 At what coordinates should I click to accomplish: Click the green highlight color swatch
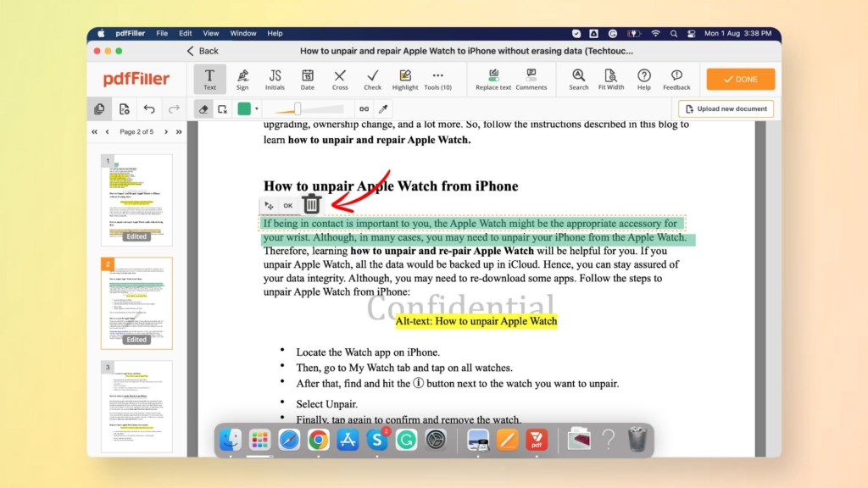click(x=244, y=109)
